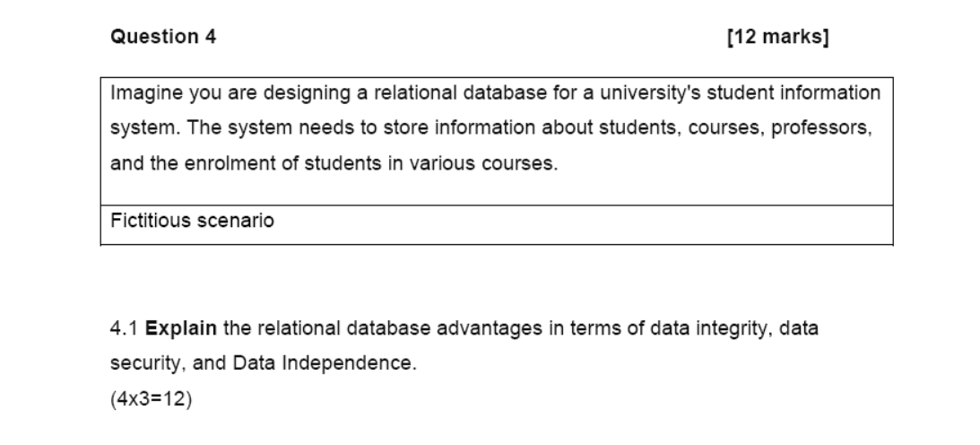Click the words "student information" ending the first line
Image resolution: width=980 pixels, height=445 pixels.
pyautogui.click(x=794, y=93)
